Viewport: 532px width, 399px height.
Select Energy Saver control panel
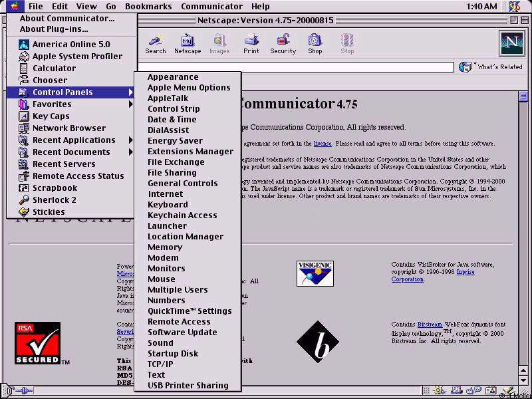point(188,141)
